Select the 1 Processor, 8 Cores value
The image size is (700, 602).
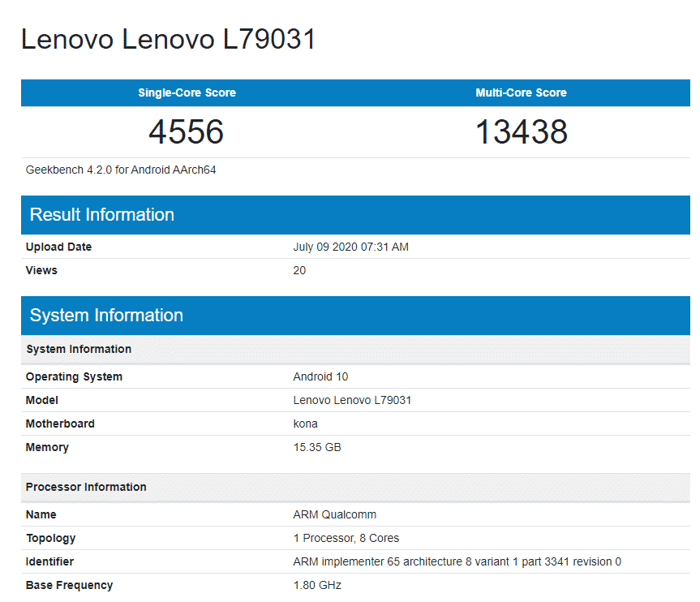(346, 539)
